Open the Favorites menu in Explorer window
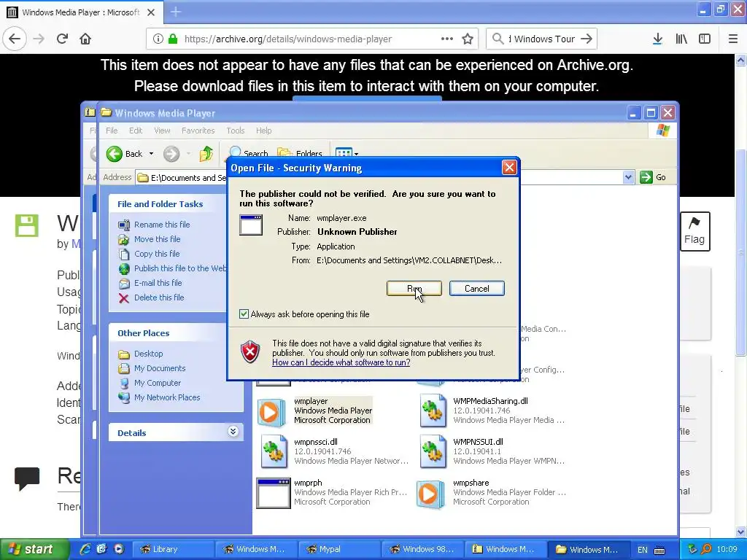747x560 pixels. [198, 131]
